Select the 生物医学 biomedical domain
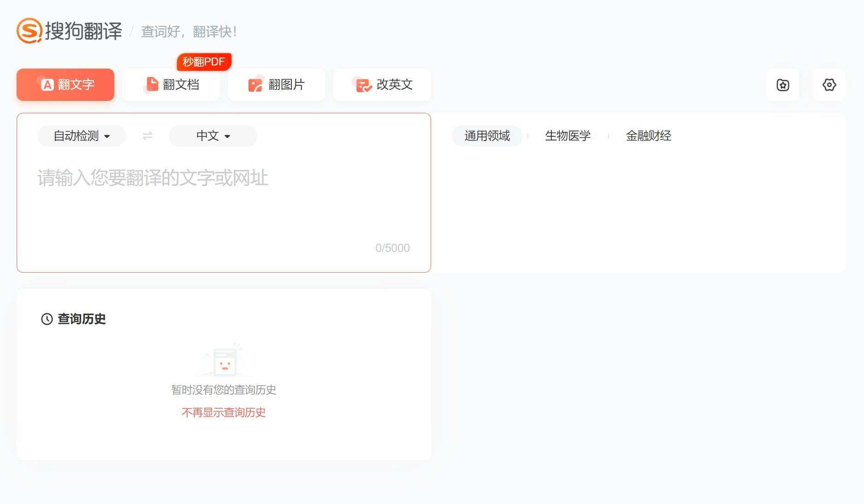The height and width of the screenshot is (504, 864). [568, 135]
